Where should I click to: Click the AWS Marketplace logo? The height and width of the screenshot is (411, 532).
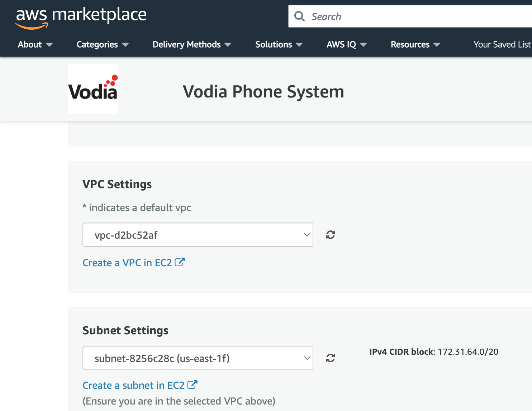click(x=81, y=18)
